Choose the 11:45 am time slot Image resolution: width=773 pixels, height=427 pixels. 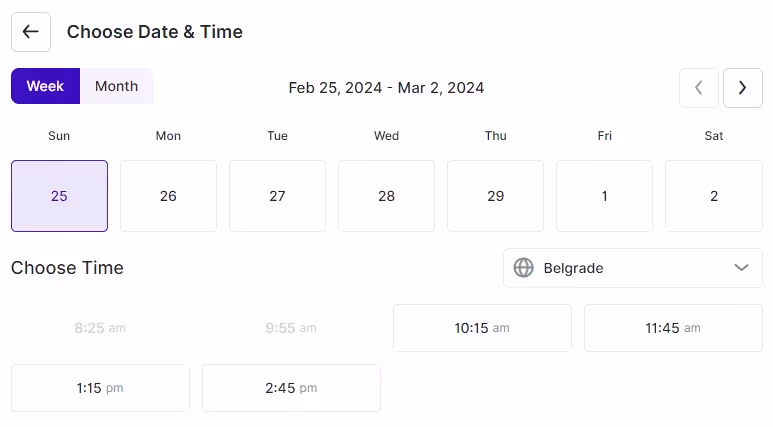coord(673,328)
